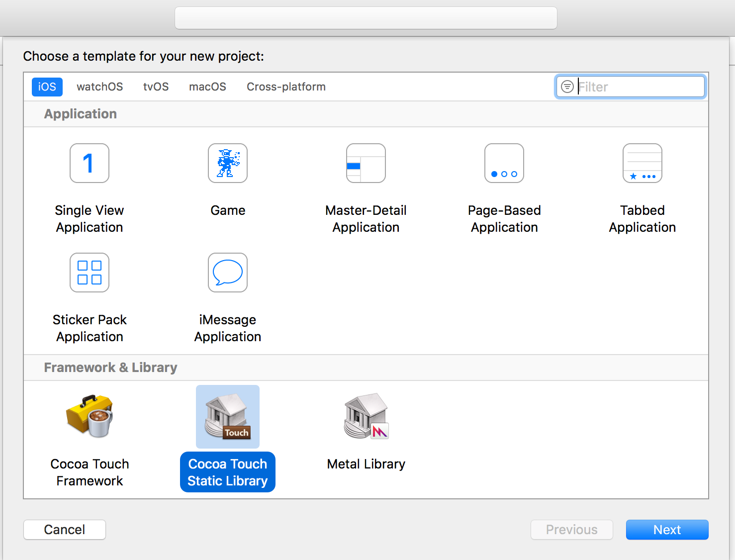Click the 'Tabbed Application' label
This screenshot has width=735, height=560.
tap(643, 219)
